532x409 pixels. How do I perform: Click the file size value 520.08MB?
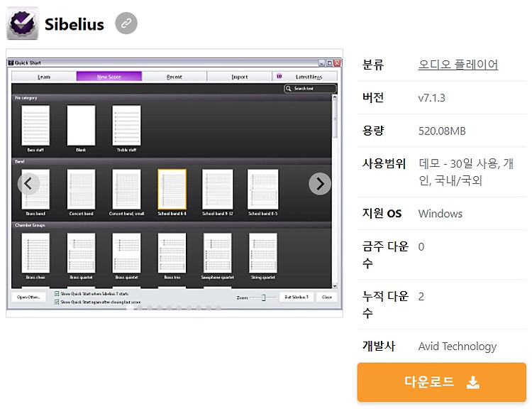coord(442,131)
